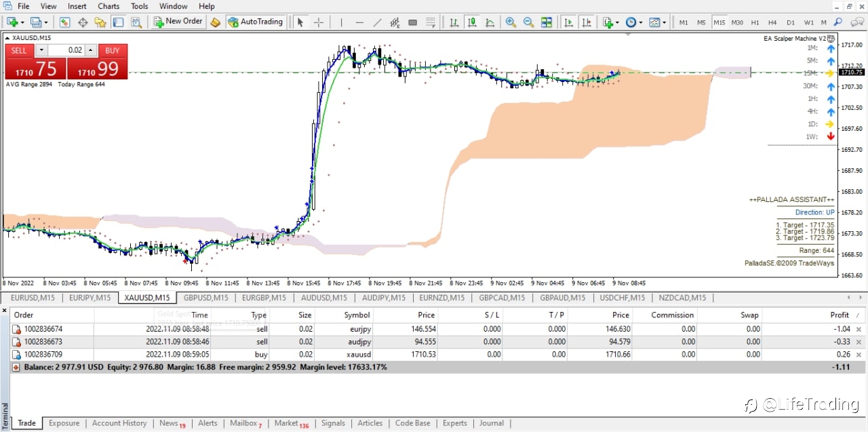Toggle chart auto scroll

(x=569, y=22)
